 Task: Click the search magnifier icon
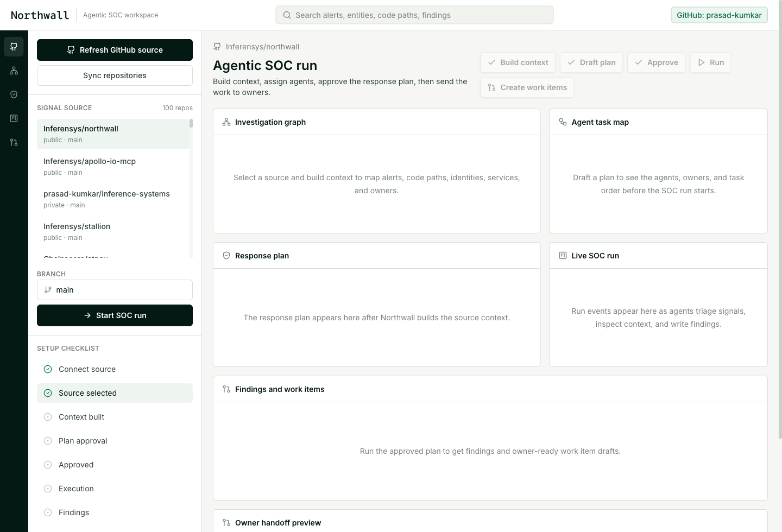(287, 15)
